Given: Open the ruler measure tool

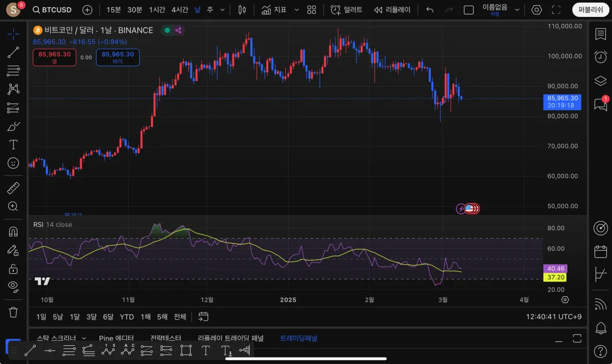Looking at the screenshot, I should pos(13,188).
